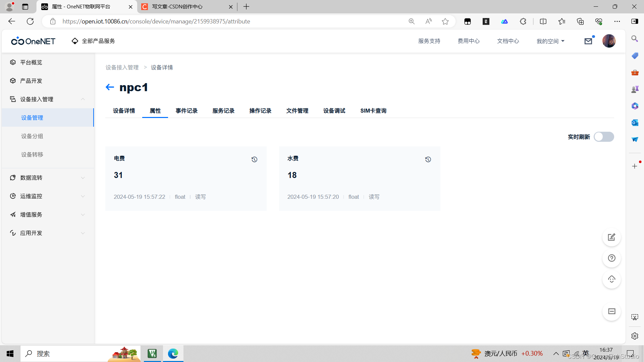Switch to the 设备调试 tab

pos(334,111)
